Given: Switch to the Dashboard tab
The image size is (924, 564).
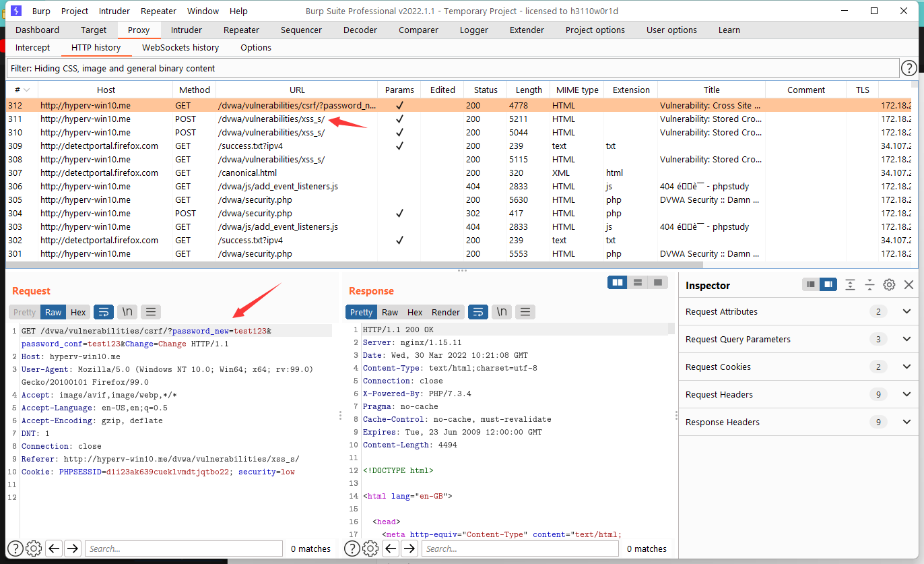Looking at the screenshot, I should [x=38, y=30].
